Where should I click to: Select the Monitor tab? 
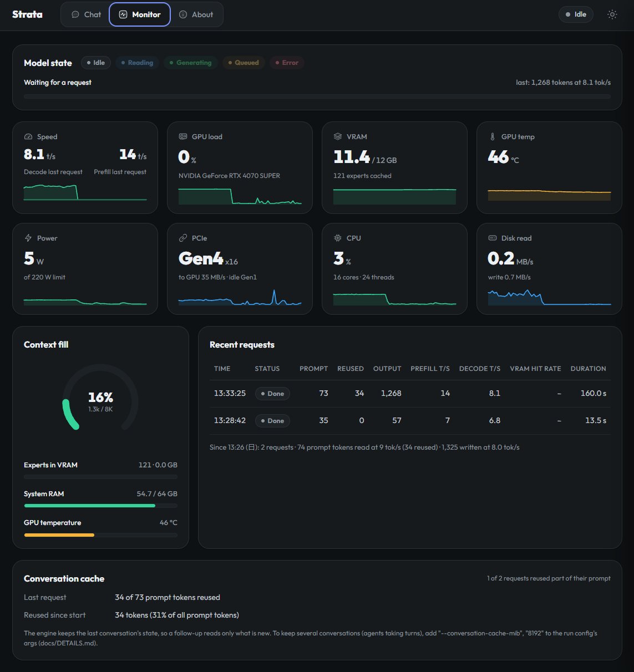(x=140, y=14)
